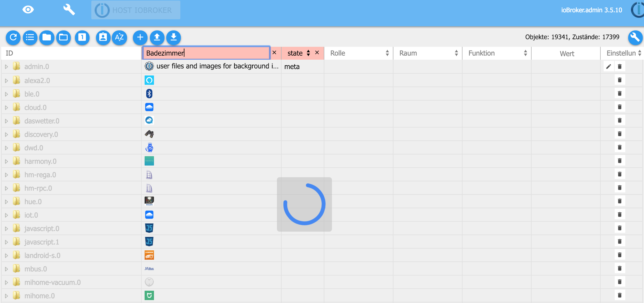Click the Alexa adapter icon in alexa2.0 row
Screen dimensions: 644x303
coord(149,80)
